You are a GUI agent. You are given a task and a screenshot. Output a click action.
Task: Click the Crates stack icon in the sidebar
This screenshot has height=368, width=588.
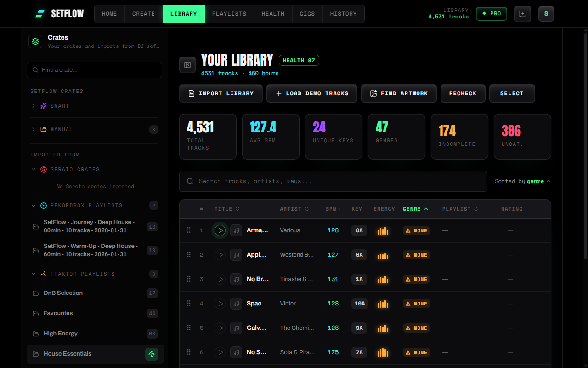pos(35,41)
